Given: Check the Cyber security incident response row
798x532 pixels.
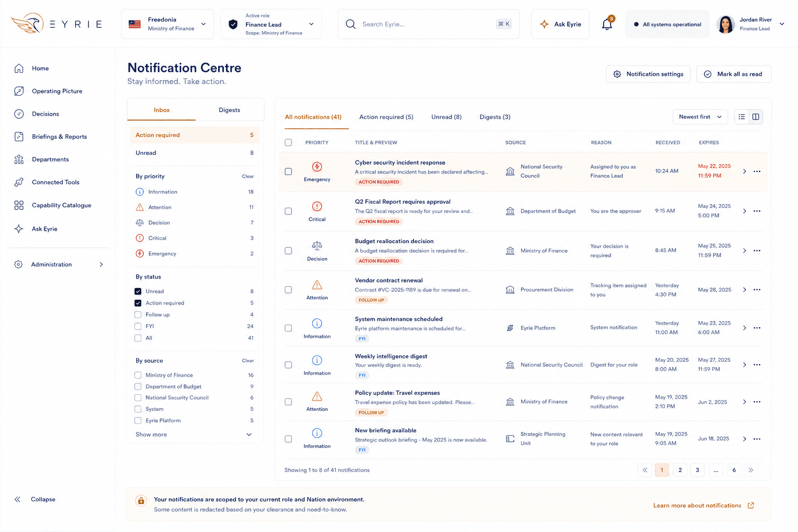Looking at the screenshot, I should [288, 171].
